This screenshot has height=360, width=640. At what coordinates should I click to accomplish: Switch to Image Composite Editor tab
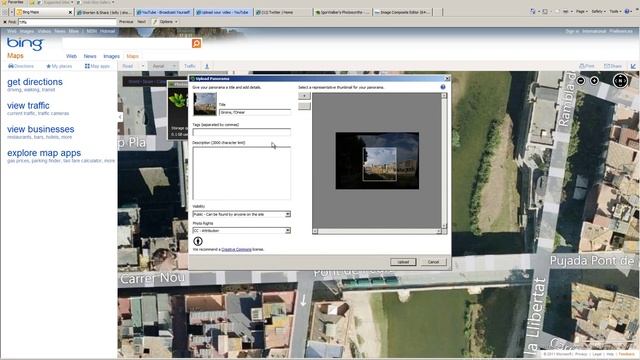pos(402,12)
